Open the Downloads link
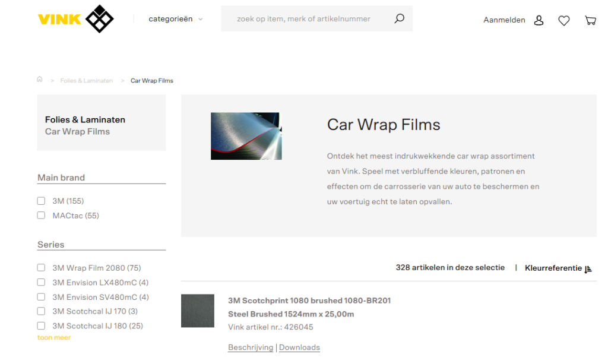Viewport: 608px width, 364px height. pos(299,347)
